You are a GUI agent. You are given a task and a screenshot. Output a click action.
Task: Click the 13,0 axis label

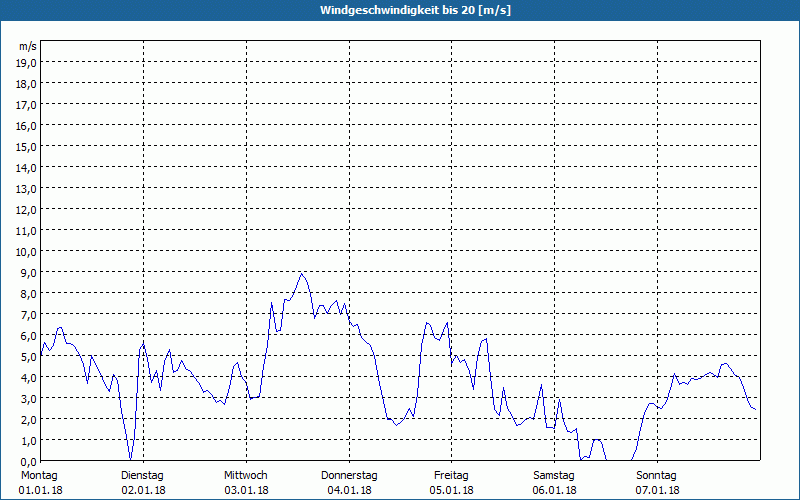[x=26, y=189]
